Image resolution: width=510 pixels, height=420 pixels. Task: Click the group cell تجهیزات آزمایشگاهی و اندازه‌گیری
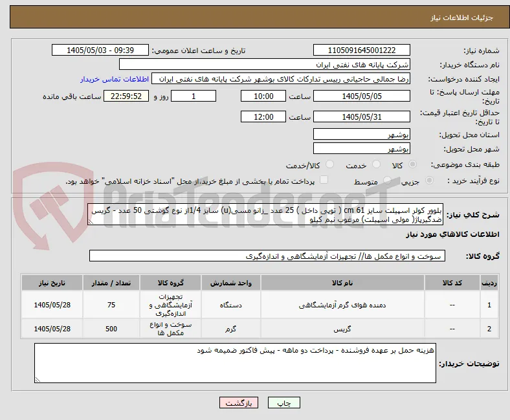[170, 305]
